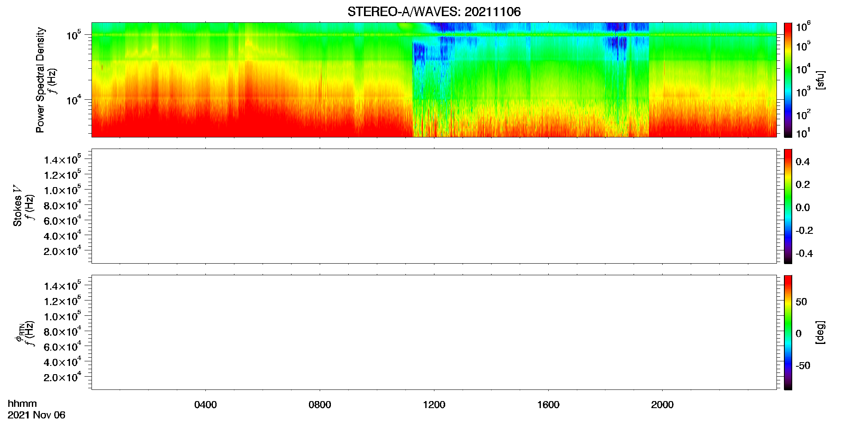Click the phi RTN degree colorbar

[788, 332]
